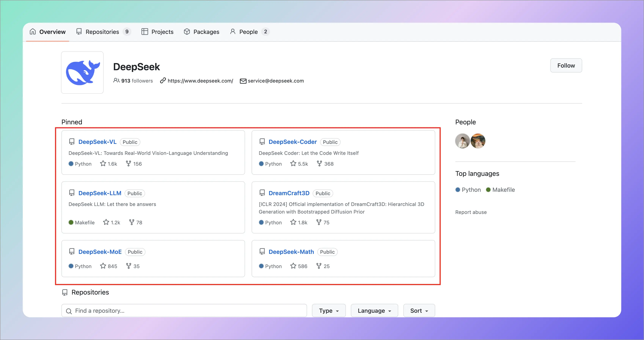
Task: Click the Report abuse link
Action: [471, 212]
